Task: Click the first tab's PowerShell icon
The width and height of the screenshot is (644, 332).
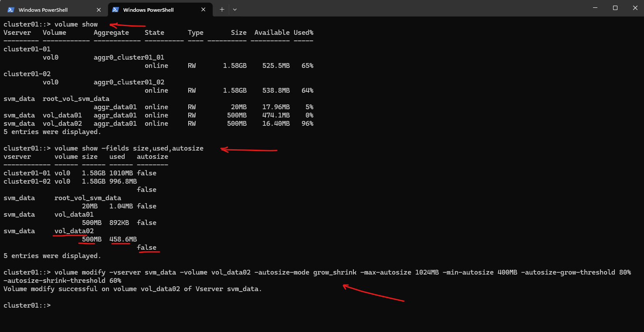Action: tap(11, 10)
